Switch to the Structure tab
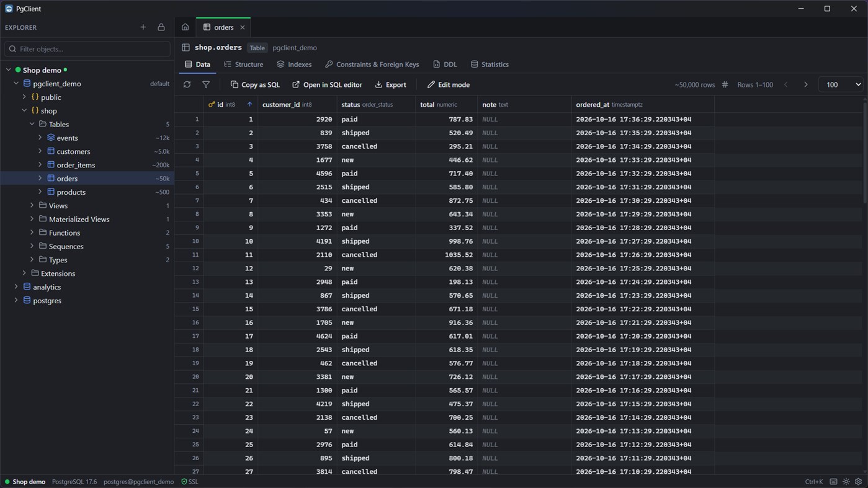Viewport: 868px width, 488px height. [x=243, y=64]
